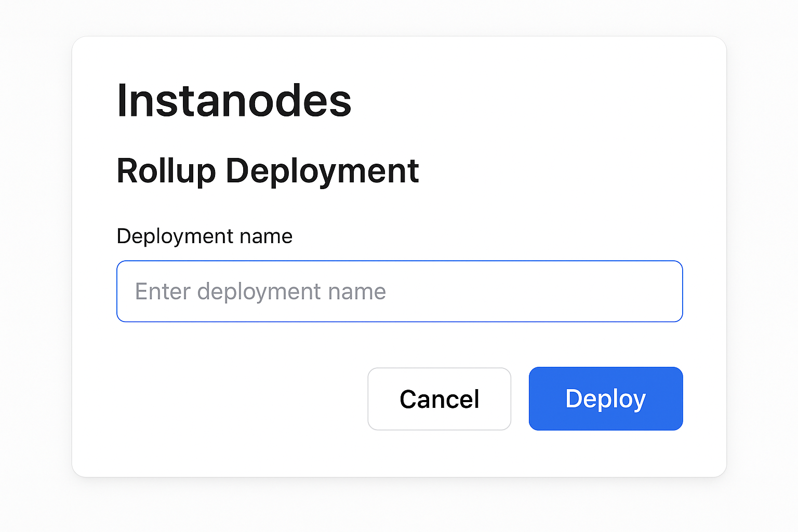Focus the field under Deployment name label
798x532 pixels.
pyautogui.click(x=399, y=291)
